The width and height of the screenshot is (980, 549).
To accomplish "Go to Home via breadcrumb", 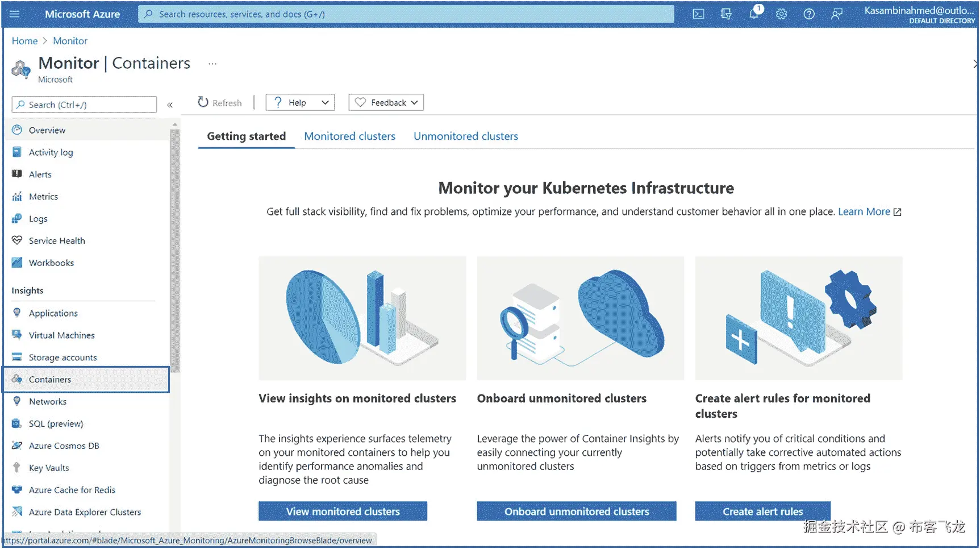I will 25,41.
